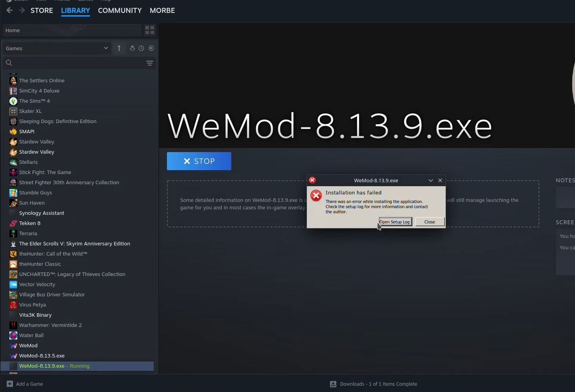Click the WeMod purple icon
575x392 pixels.
[x=13, y=345]
